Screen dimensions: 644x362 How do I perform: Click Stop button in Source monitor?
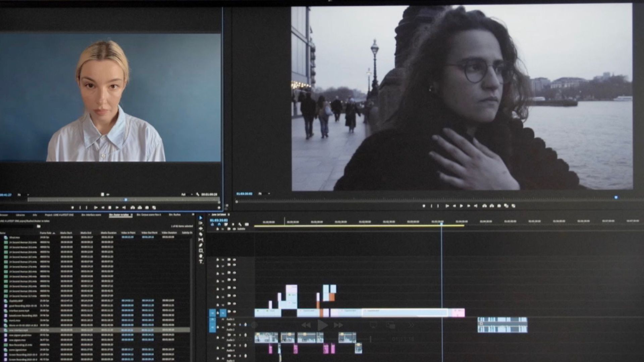[110, 207]
